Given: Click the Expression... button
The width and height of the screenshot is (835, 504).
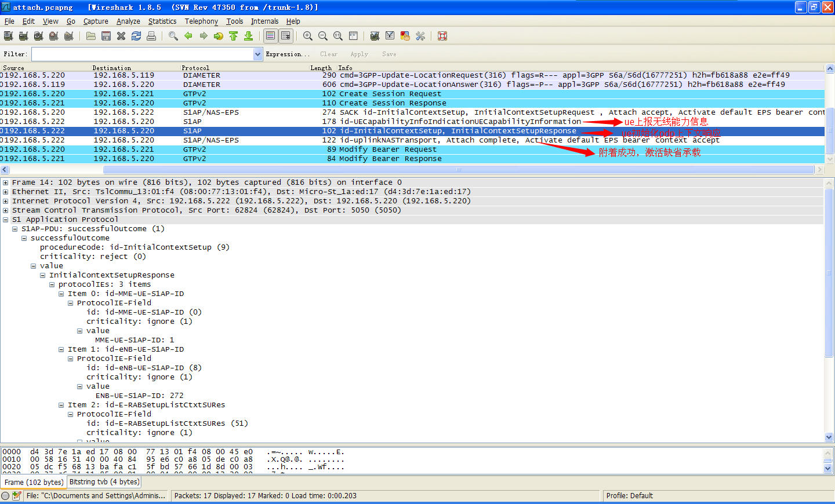Looking at the screenshot, I should tap(288, 54).
